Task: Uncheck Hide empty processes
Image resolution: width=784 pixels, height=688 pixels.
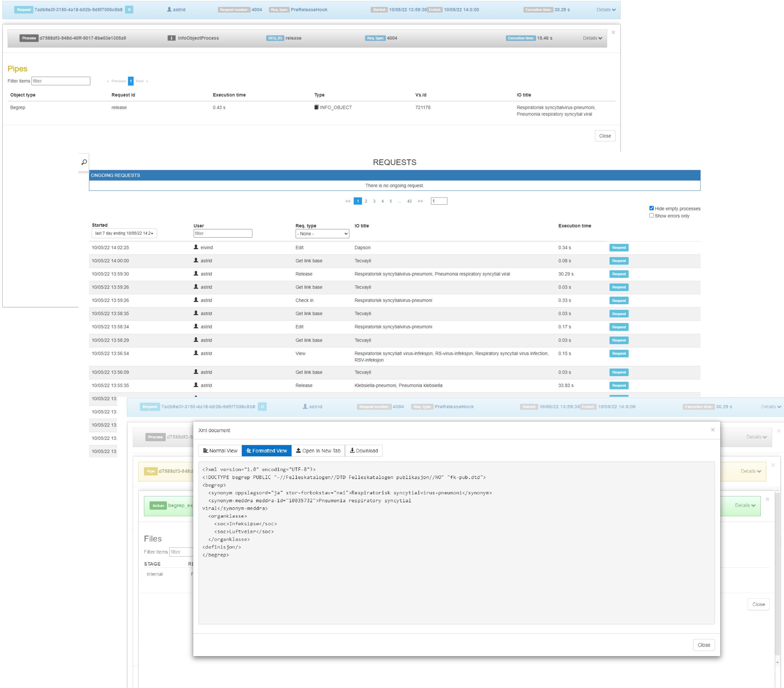Action: [651, 208]
